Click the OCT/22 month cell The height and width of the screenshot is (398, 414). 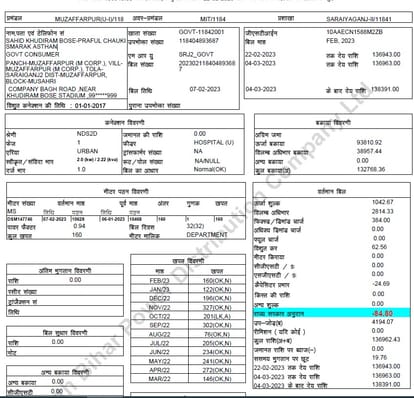[x=160, y=316]
